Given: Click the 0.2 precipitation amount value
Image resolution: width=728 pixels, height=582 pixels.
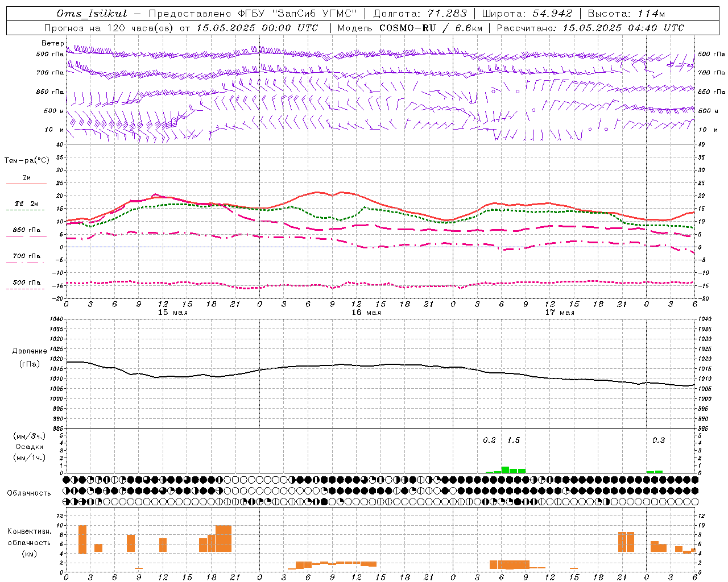Looking at the screenshot, I should pyautogui.click(x=489, y=440).
